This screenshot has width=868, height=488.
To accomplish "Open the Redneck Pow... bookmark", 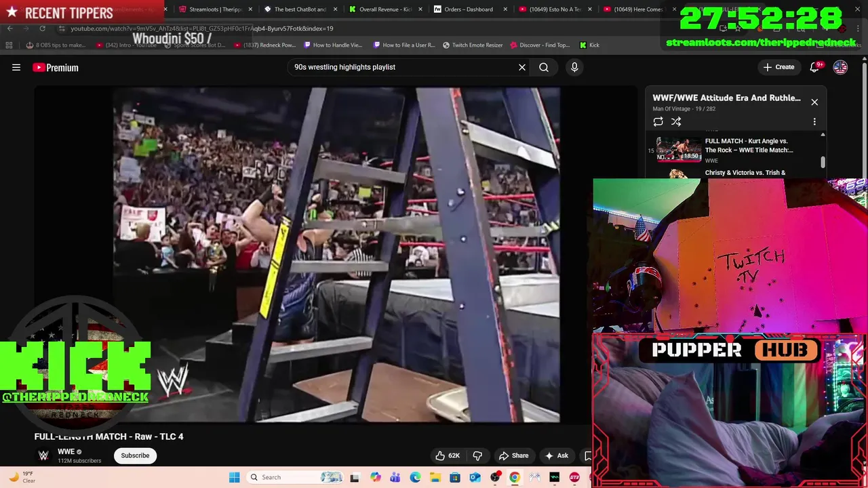I will coord(265,45).
